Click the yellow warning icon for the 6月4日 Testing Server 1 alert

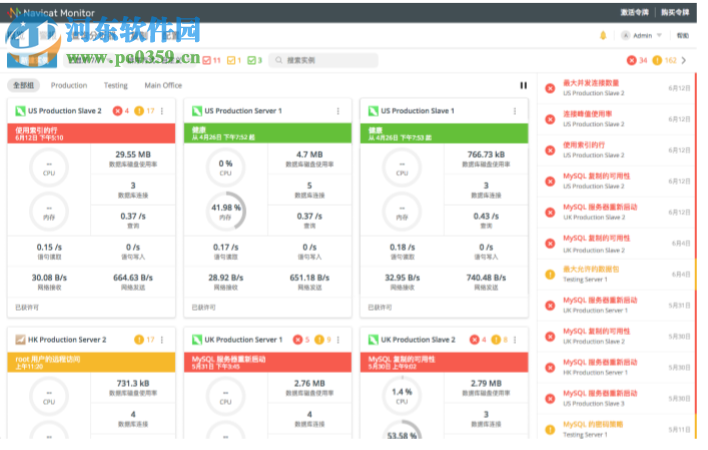tap(550, 274)
